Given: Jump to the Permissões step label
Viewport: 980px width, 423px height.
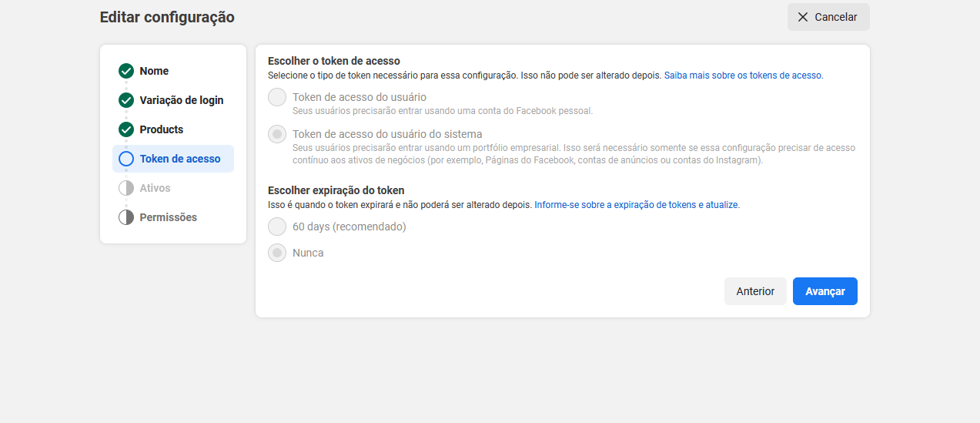Looking at the screenshot, I should coord(168,217).
